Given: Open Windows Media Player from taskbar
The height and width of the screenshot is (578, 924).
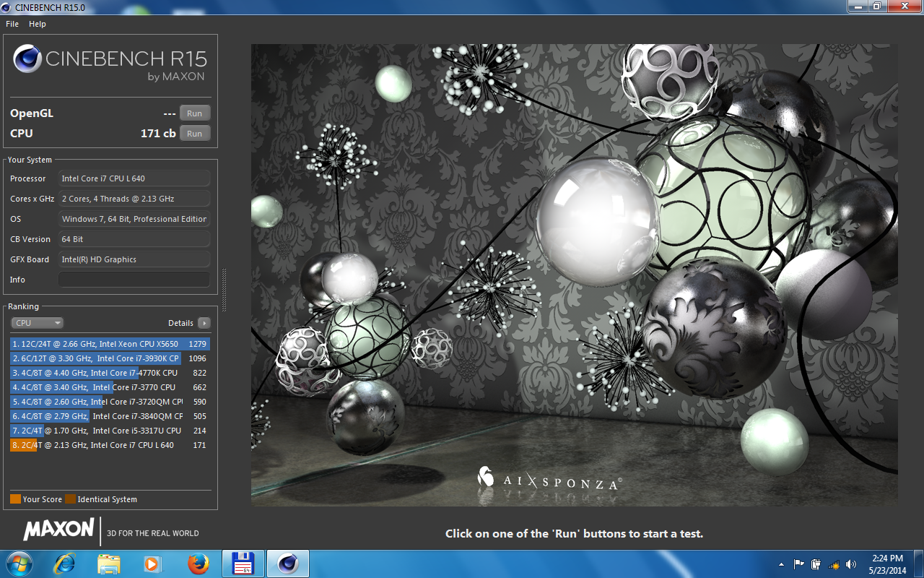Looking at the screenshot, I should coord(152,564).
